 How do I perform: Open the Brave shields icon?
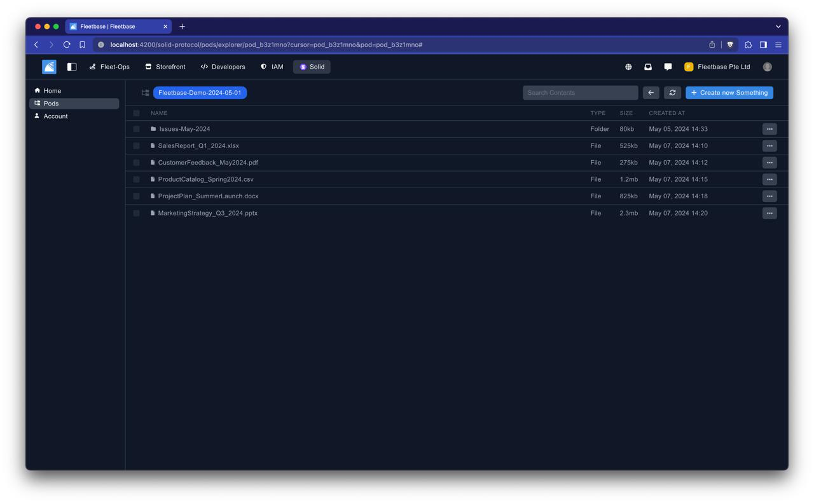pos(730,44)
